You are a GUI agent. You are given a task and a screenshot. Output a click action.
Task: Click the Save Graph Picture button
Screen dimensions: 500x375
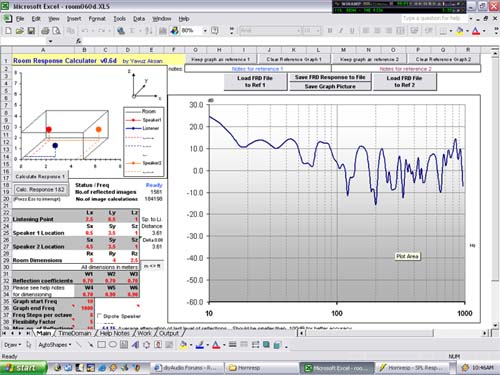[x=330, y=86]
